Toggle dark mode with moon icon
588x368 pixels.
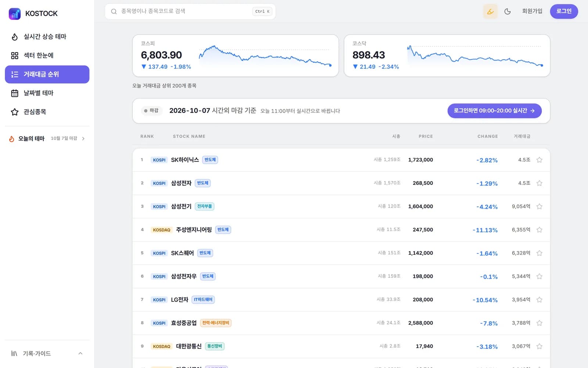pos(508,11)
